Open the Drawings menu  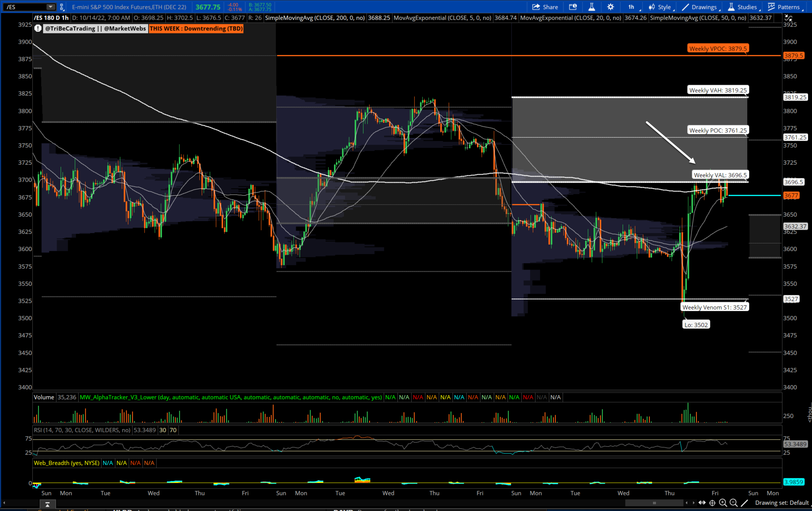[x=700, y=7]
